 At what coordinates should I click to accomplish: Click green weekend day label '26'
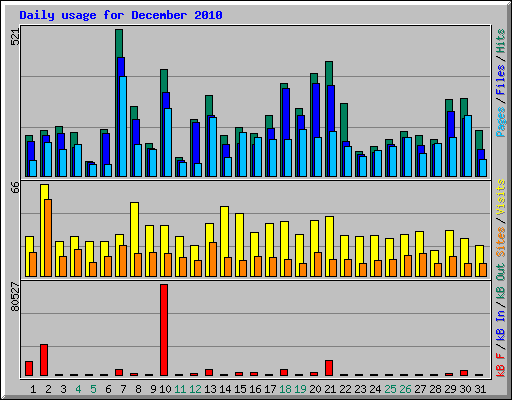[x=405, y=389]
